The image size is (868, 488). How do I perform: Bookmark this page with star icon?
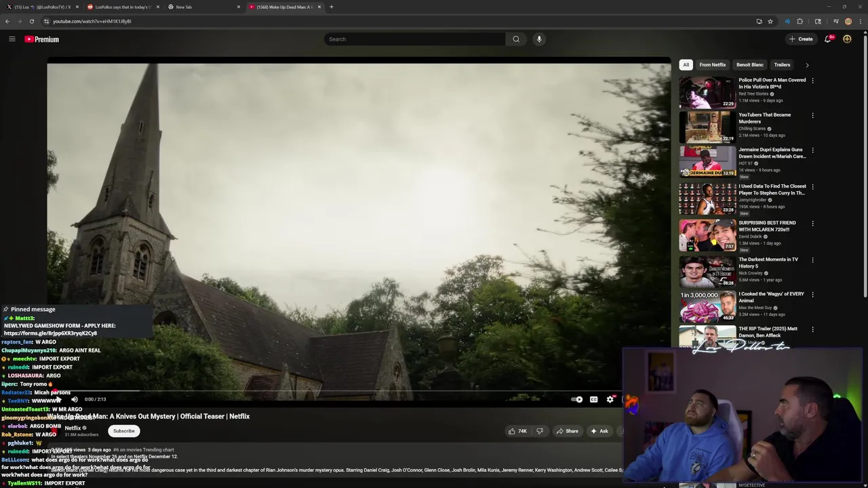tap(770, 21)
